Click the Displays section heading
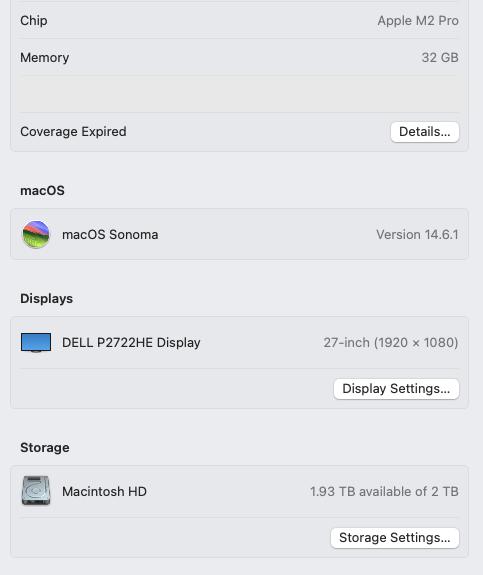The width and height of the screenshot is (483, 575). [x=47, y=299]
